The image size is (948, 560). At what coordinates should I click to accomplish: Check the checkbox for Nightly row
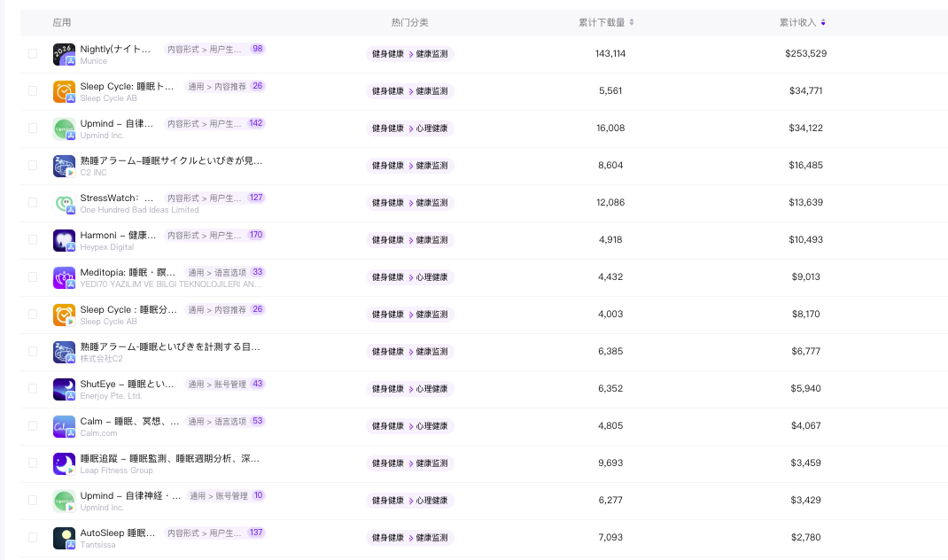pos(33,54)
